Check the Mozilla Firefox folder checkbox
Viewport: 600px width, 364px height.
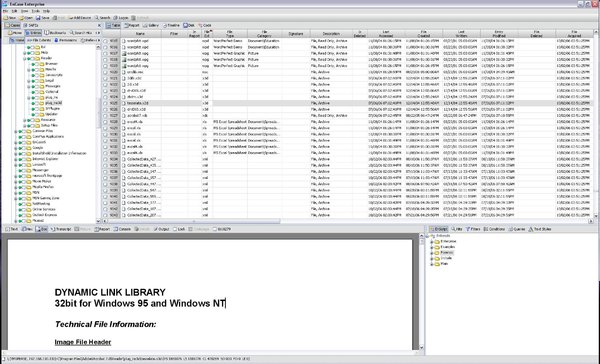click(x=24, y=187)
